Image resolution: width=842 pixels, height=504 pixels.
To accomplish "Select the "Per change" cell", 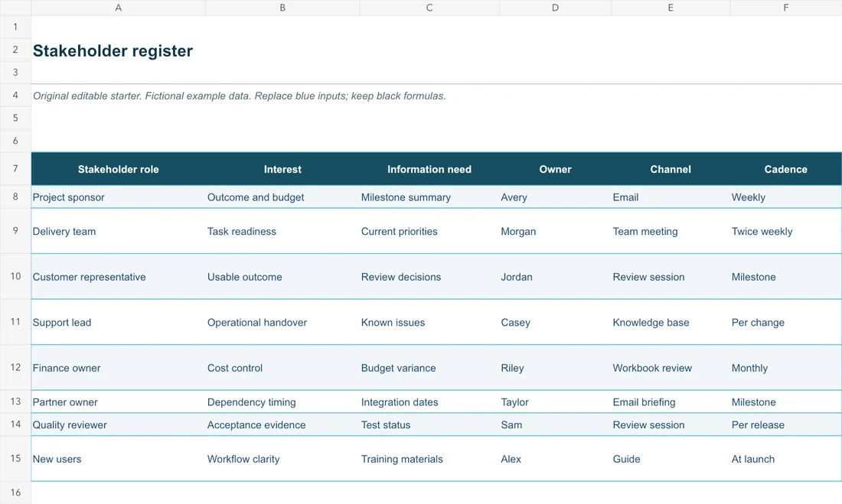I will [x=785, y=323].
